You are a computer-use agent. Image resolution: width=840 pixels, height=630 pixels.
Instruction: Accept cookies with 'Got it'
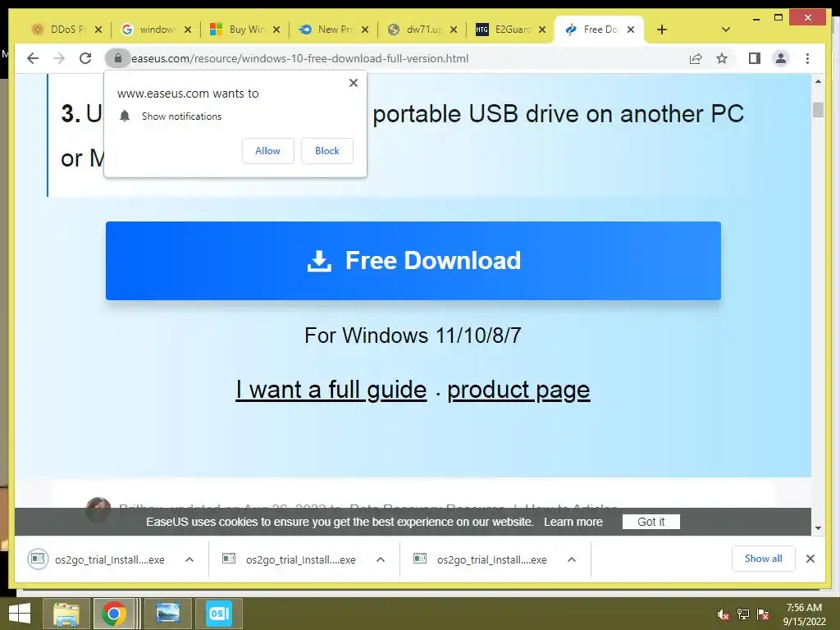651,522
